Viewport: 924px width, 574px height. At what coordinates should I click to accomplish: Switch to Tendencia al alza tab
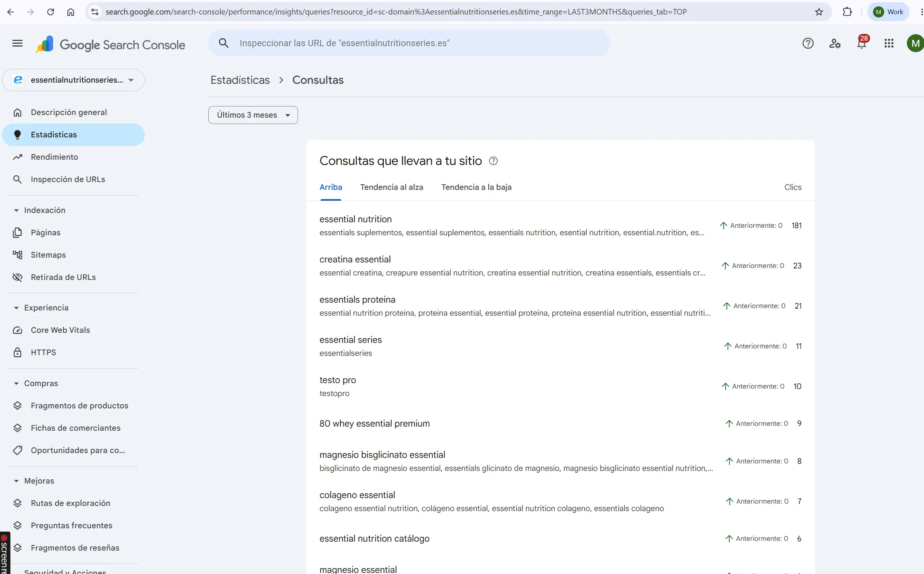point(391,187)
